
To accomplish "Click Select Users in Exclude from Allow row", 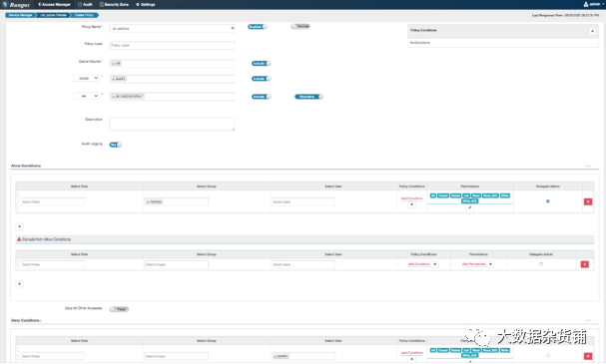I will 303,264.
